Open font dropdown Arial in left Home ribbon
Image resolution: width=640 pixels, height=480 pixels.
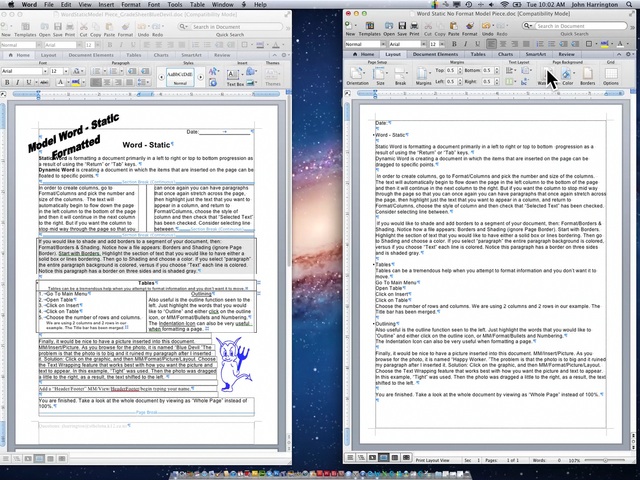coord(45,71)
